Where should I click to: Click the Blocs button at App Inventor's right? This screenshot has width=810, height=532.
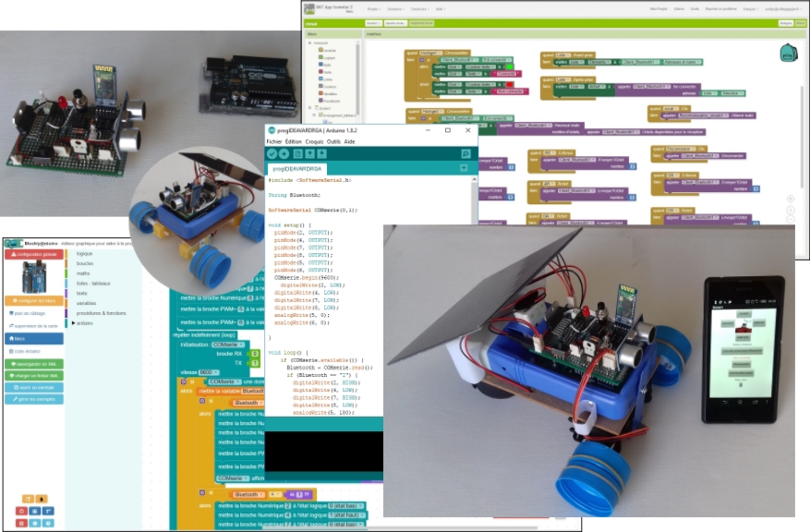coord(800,23)
